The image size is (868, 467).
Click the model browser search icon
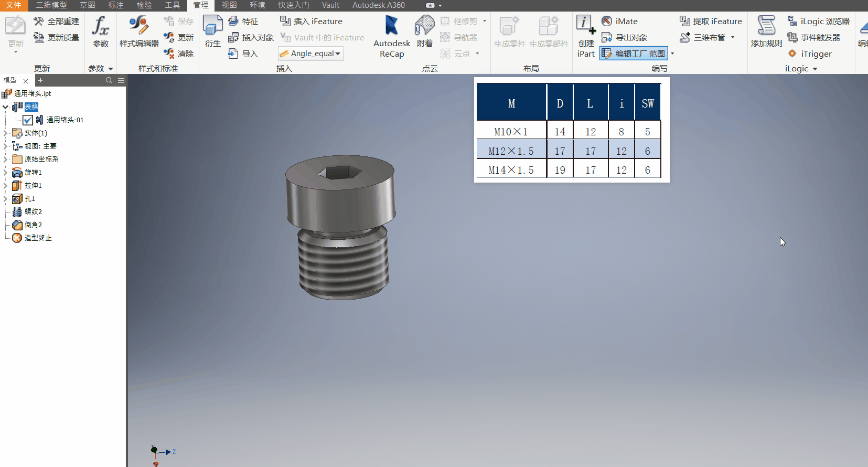[109, 80]
